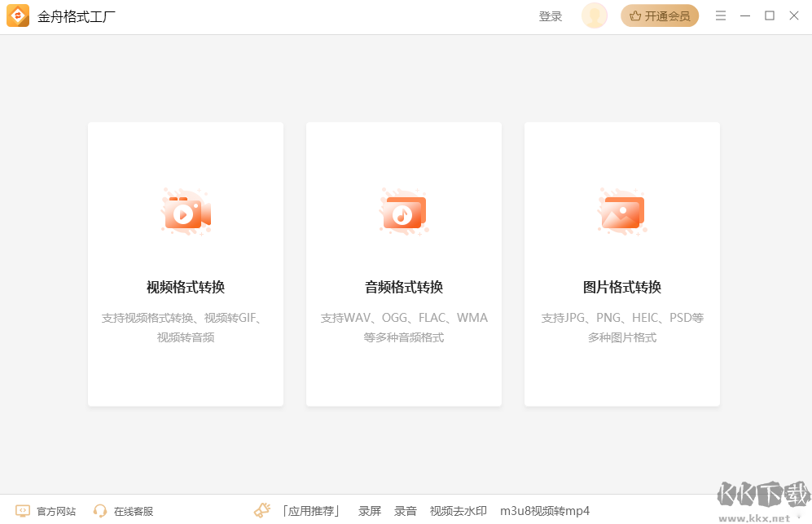Open the hamburger menu at top right

coord(720,15)
